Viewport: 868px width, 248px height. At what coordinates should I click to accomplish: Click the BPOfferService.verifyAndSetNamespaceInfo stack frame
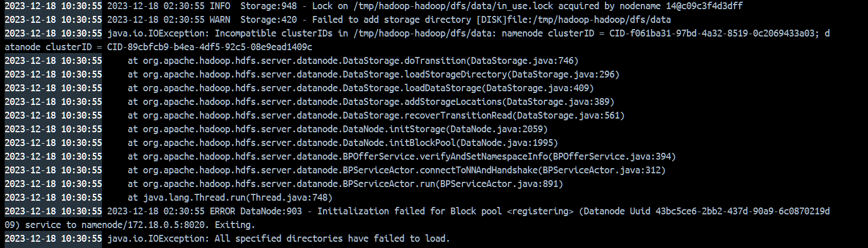click(402, 157)
